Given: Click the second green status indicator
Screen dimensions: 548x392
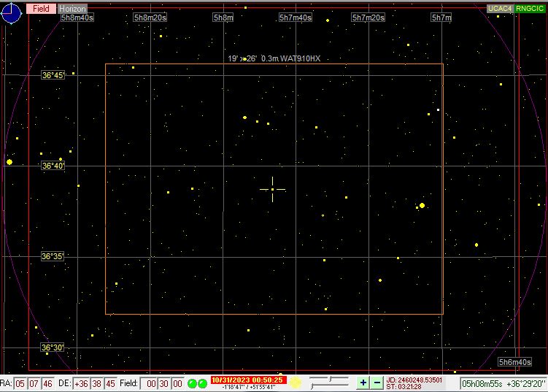Looking at the screenshot, I should coord(202,383).
